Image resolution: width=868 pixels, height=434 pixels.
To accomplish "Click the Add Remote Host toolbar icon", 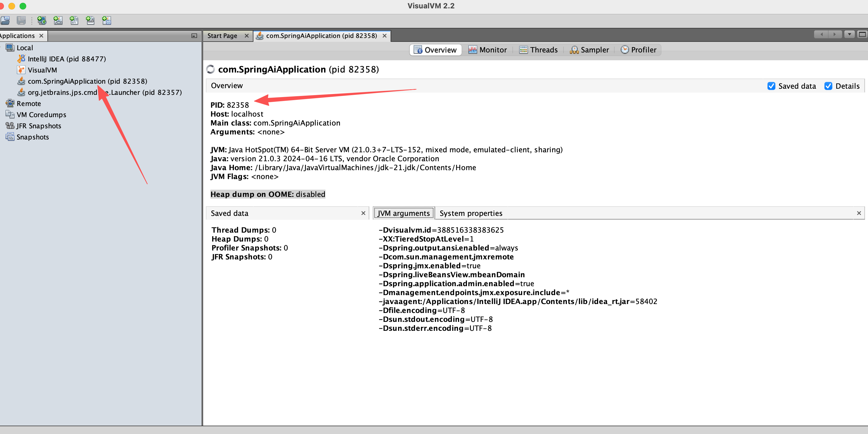I will (x=42, y=21).
